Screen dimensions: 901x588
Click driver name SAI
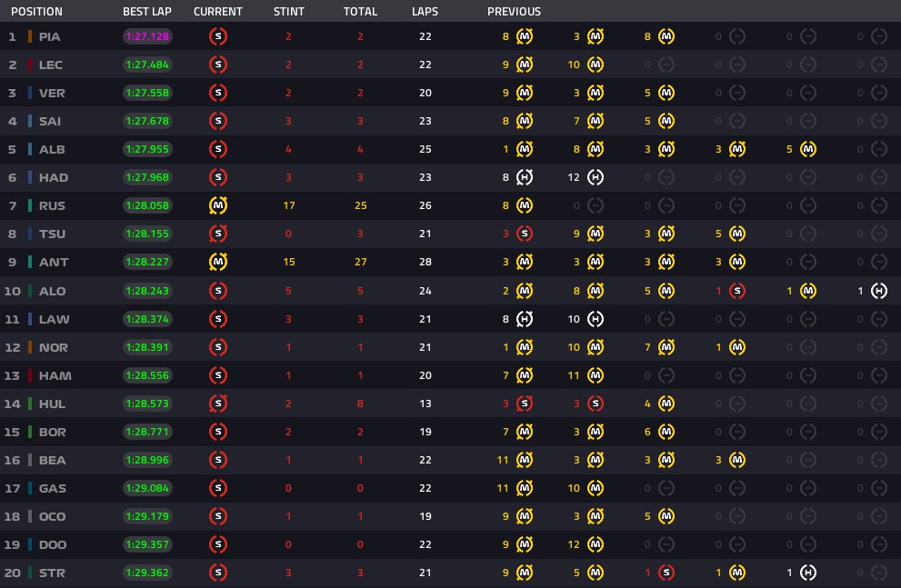coord(49,121)
